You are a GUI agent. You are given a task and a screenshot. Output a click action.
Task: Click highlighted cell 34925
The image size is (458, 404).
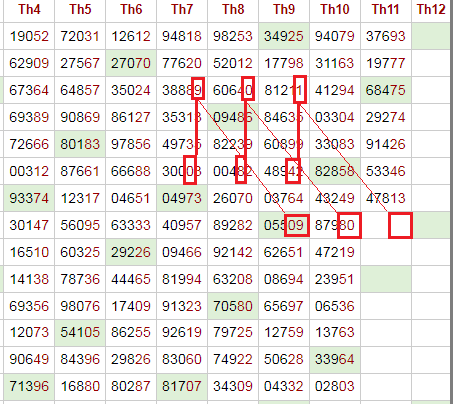pyautogui.click(x=284, y=36)
